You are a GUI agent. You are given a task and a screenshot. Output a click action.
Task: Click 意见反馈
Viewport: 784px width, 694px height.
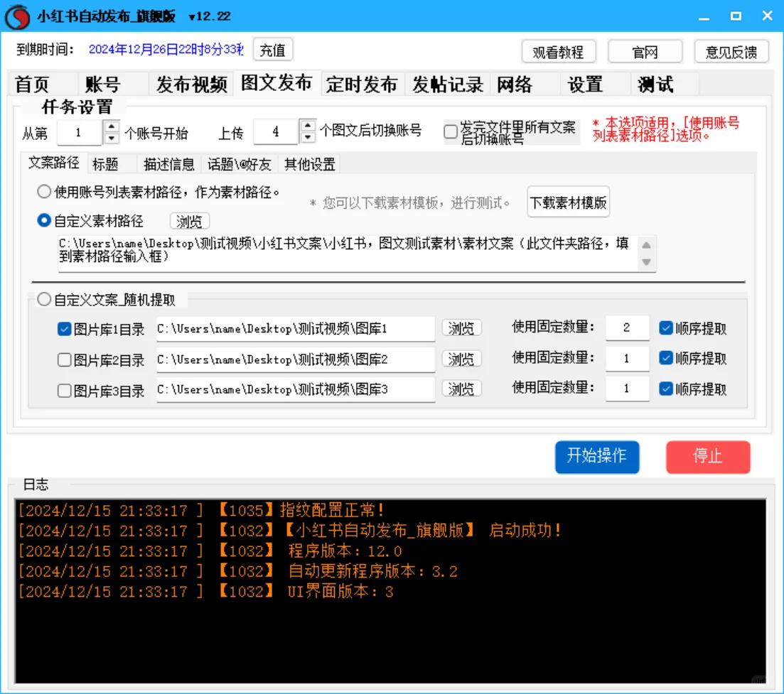pyautogui.click(x=731, y=51)
